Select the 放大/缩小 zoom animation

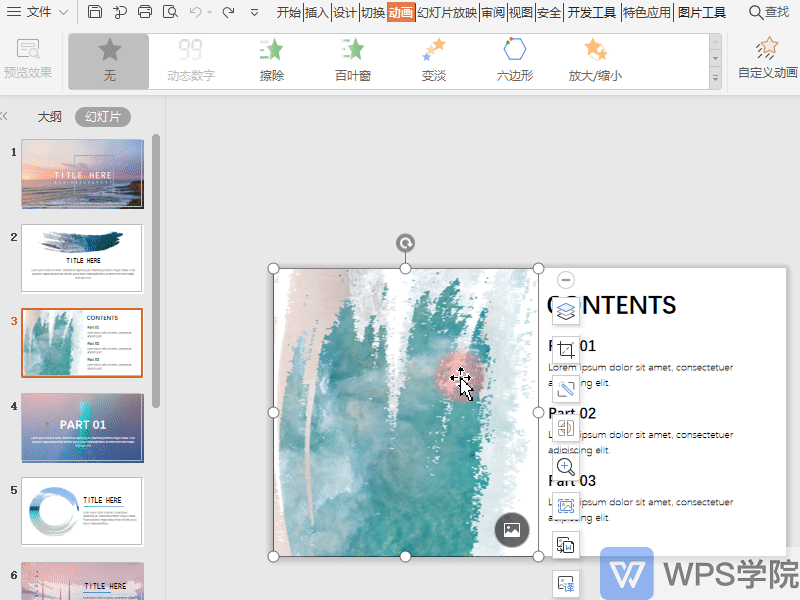click(x=595, y=60)
